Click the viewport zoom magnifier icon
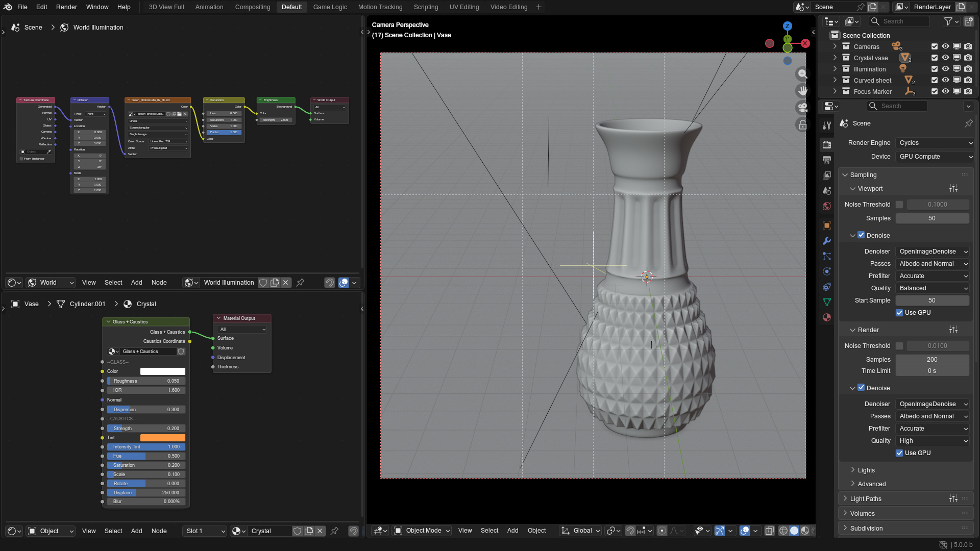This screenshot has height=551, width=980. click(x=802, y=74)
